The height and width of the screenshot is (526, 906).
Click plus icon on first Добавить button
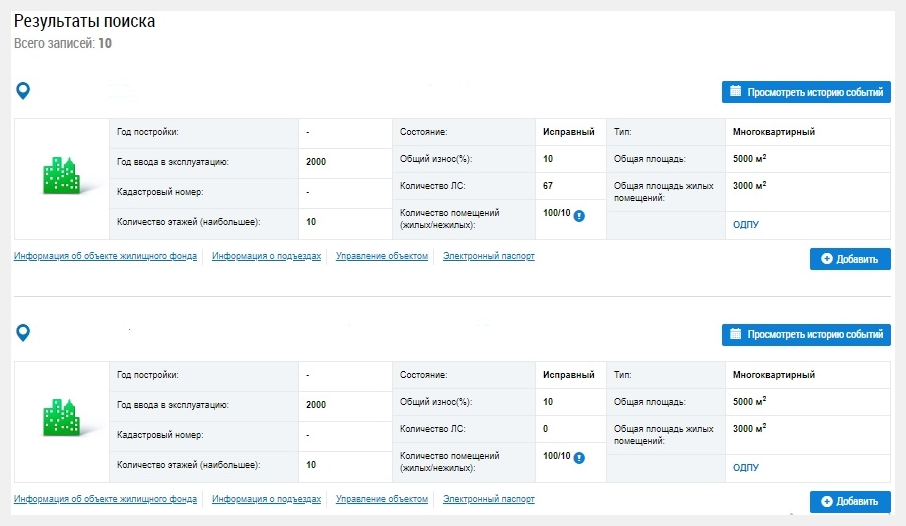[x=827, y=259]
